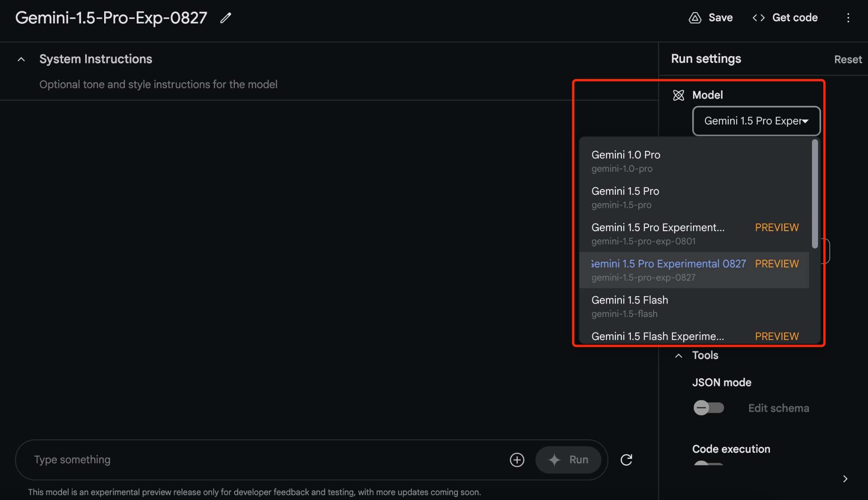
Task: Open the Model dropdown combo box
Action: 756,121
